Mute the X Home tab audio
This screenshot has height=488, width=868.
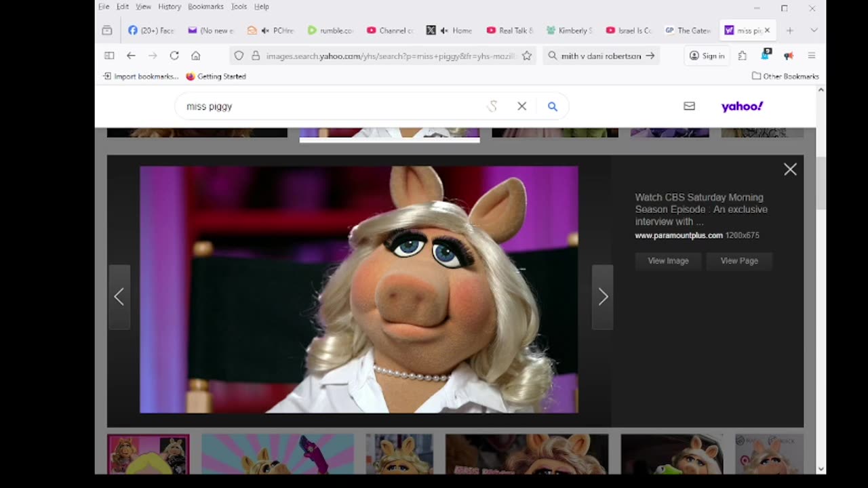coord(444,30)
